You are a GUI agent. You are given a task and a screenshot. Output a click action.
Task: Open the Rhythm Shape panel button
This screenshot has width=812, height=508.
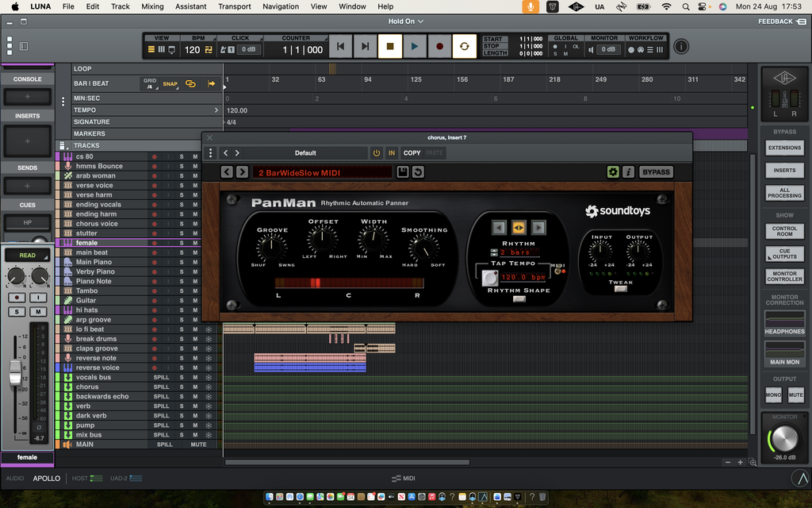(x=519, y=298)
